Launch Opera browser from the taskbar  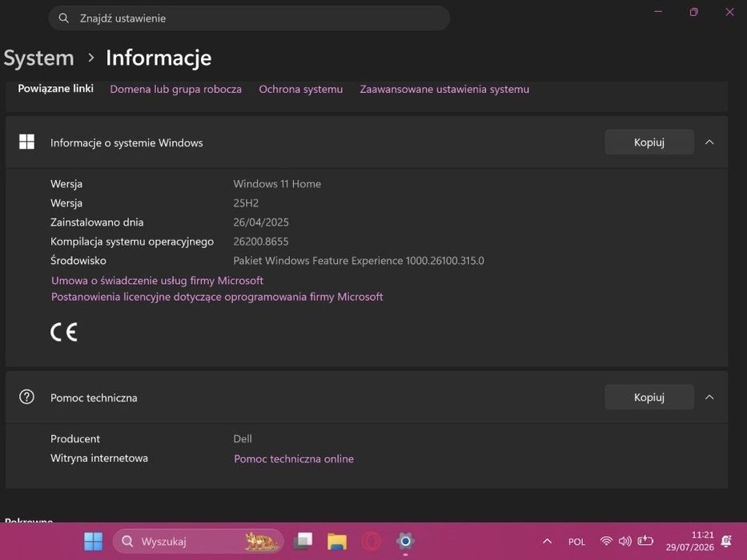pyautogui.click(x=371, y=542)
